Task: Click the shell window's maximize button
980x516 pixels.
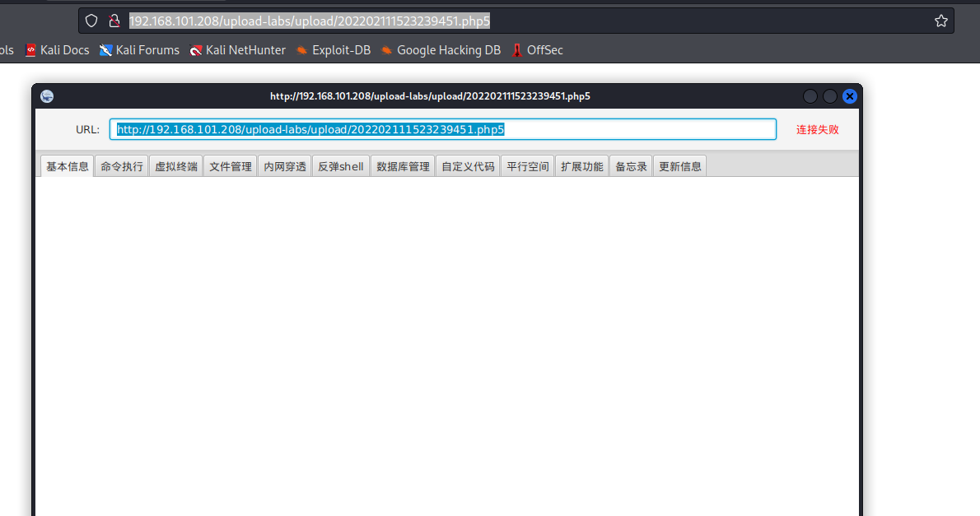Action: 829,96
